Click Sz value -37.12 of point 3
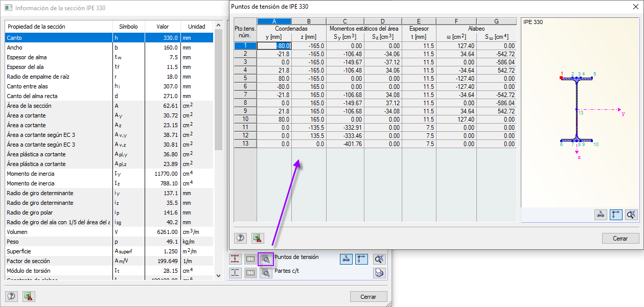 pos(383,62)
